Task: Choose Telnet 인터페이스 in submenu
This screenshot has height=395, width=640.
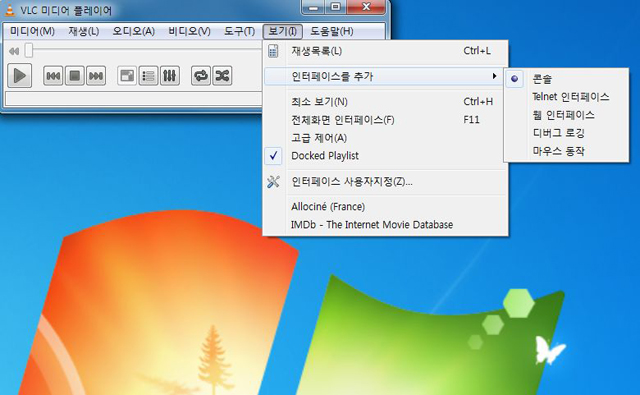Action: click(566, 97)
